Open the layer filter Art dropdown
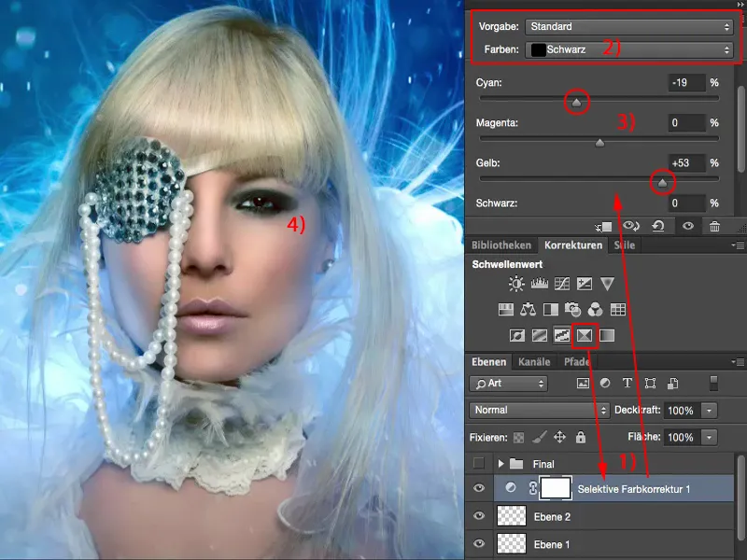 (508, 384)
